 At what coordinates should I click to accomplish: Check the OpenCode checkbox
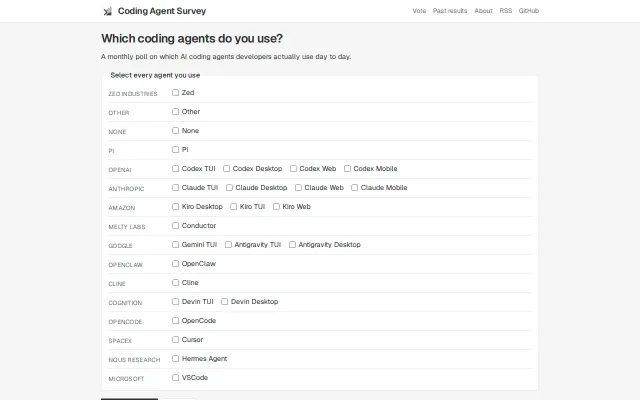coord(176,320)
